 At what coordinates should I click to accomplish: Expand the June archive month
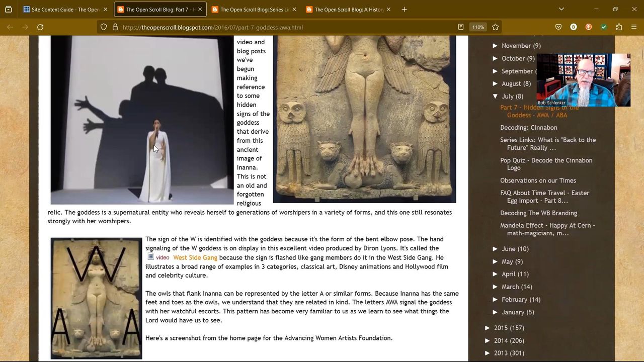pos(496,249)
